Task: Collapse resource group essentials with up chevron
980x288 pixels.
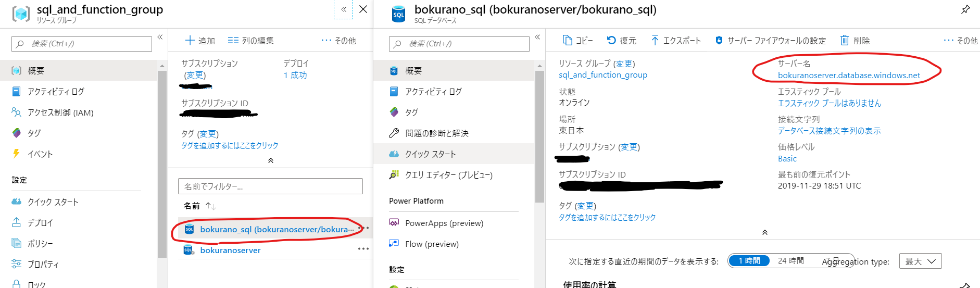Action: click(271, 160)
